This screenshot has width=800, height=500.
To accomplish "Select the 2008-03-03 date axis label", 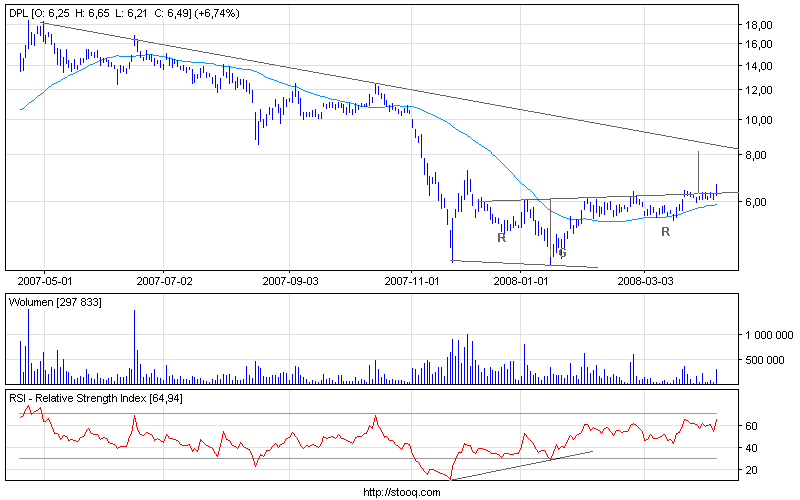I will click(x=645, y=281).
